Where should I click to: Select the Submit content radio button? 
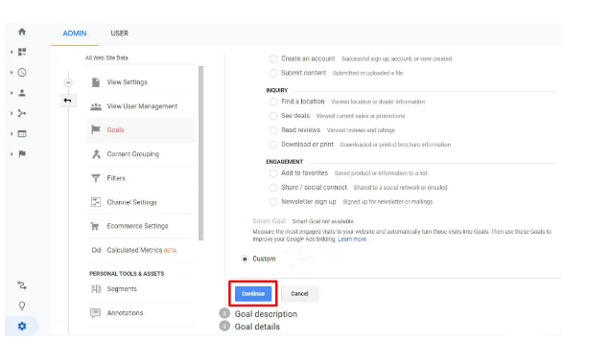273,73
